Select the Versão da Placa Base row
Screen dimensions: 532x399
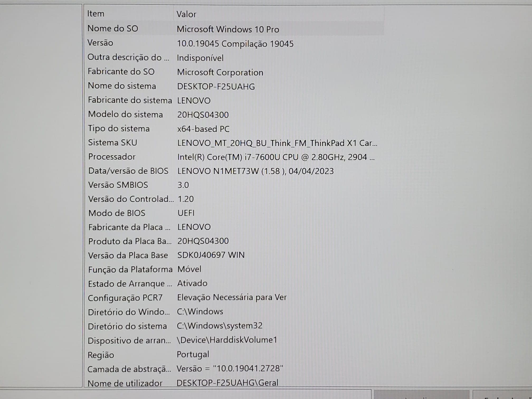[x=235, y=255]
